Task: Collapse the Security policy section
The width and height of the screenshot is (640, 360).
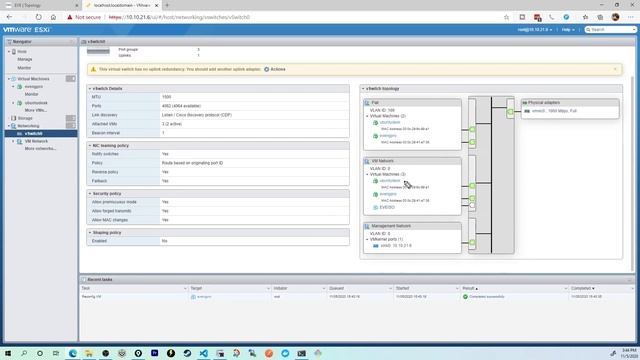Action: (90, 193)
